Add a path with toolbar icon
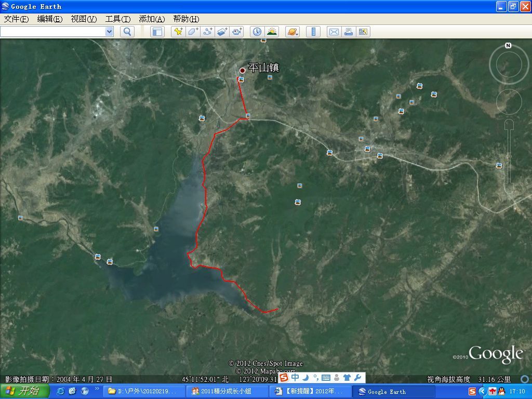The image size is (532, 399). coord(208,32)
